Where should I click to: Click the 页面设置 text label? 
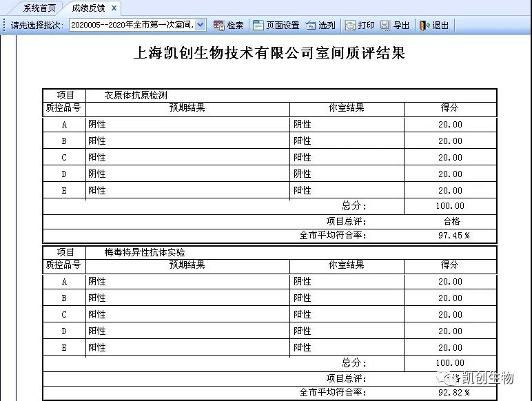click(x=283, y=25)
